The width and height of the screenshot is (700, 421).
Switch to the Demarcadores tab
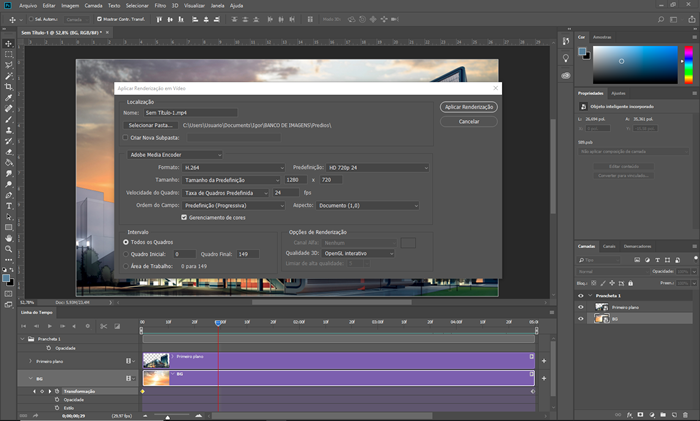(x=637, y=246)
